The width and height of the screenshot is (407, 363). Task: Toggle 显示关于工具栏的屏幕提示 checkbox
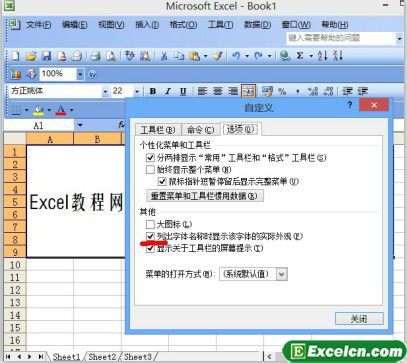[150, 248]
